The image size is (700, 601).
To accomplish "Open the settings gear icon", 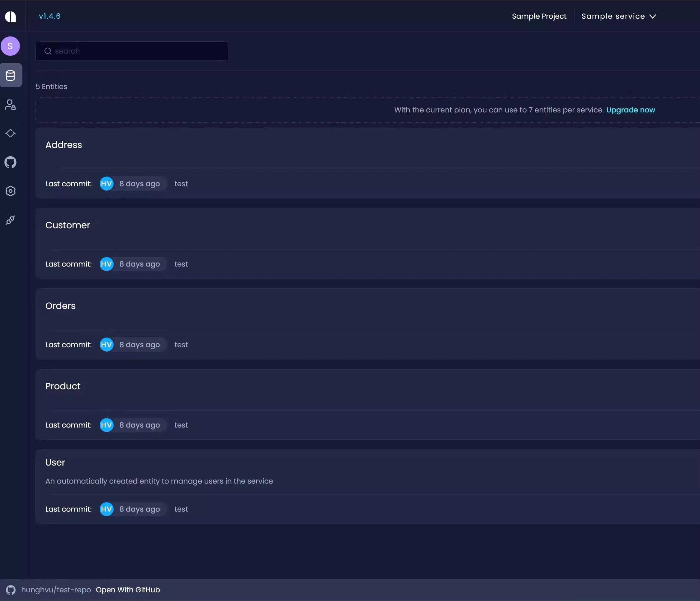I will tap(11, 191).
